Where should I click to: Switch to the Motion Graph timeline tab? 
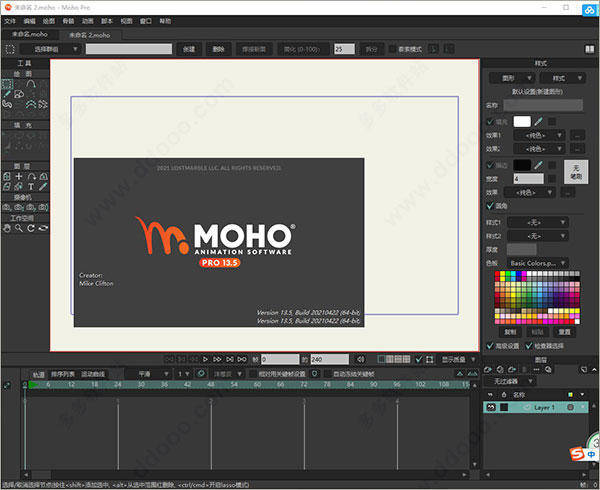[x=93, y=374]
